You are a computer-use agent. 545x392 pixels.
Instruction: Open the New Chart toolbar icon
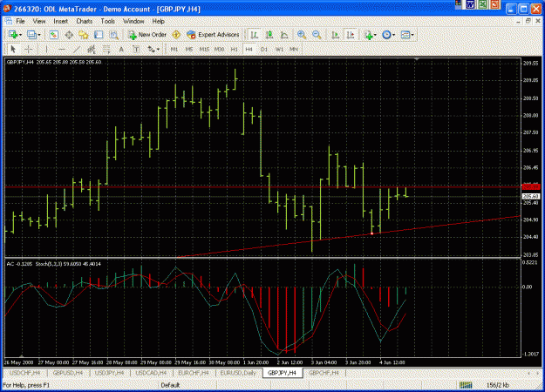[13, 35]
